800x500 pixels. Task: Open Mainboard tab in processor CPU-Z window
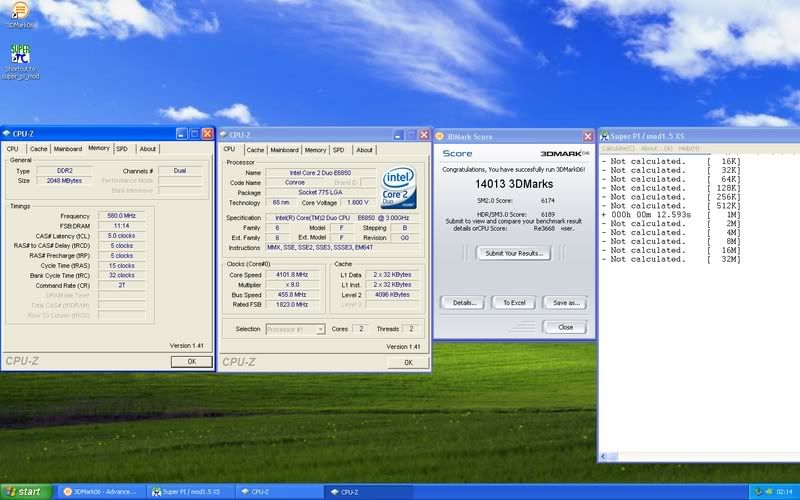pos(284,150)
